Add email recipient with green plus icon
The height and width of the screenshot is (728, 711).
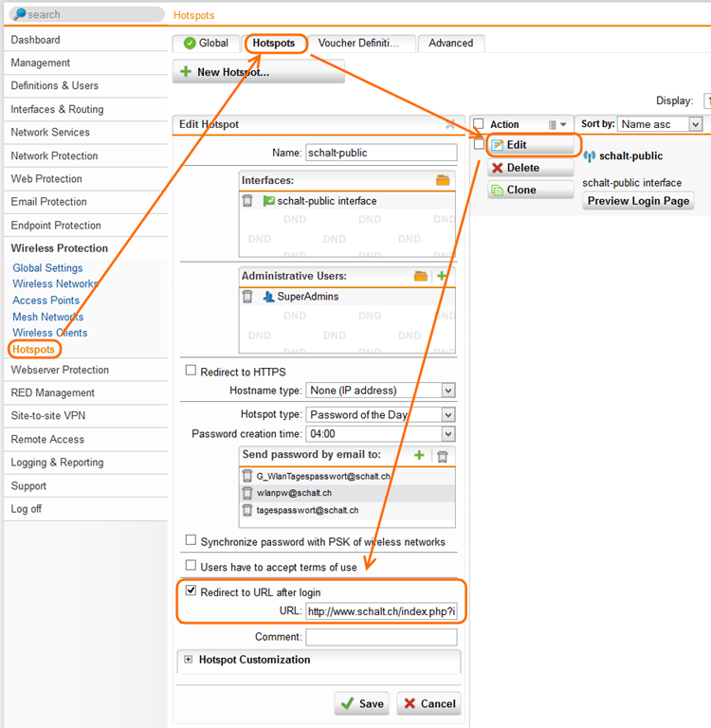pos(420,456)
